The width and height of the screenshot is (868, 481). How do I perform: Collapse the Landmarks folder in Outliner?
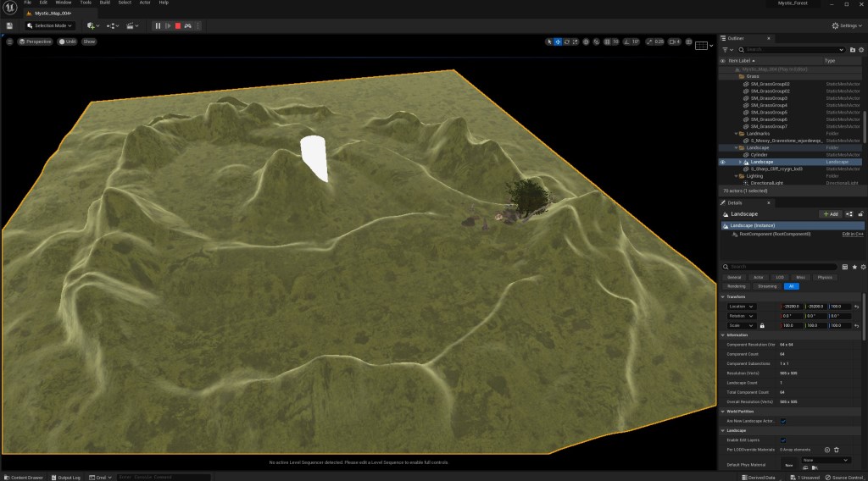point(737,134)
